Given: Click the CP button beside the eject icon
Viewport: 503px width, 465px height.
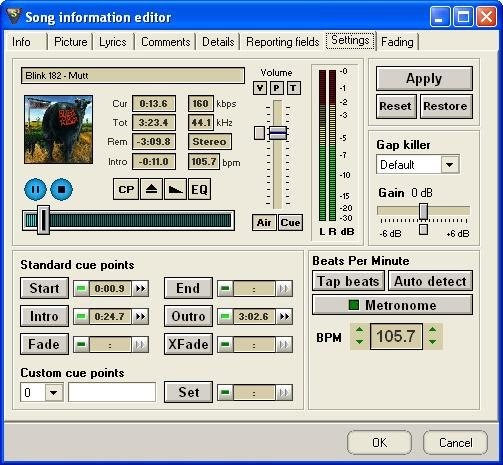Looking at the screenshot, I should pos(126,189).
